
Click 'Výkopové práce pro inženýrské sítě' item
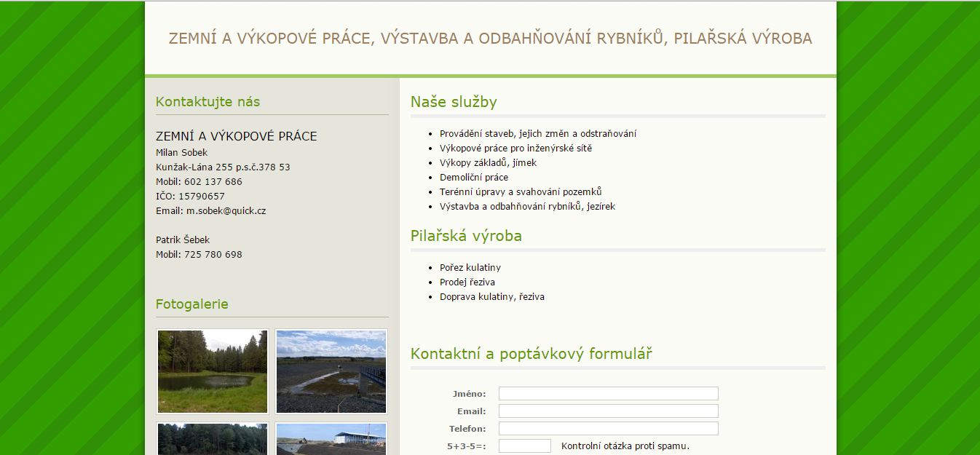point(515,149)
